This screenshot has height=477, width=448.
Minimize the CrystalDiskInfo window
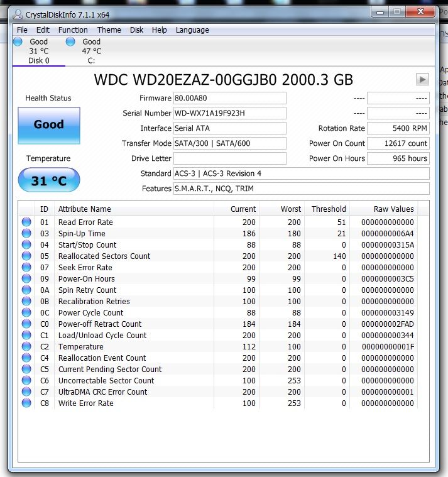[380, 12]
